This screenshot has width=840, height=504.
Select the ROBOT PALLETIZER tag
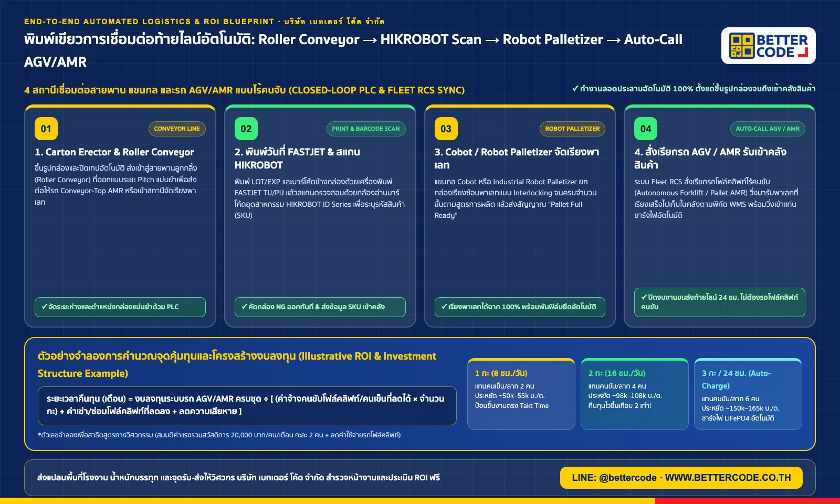[572, 129]
